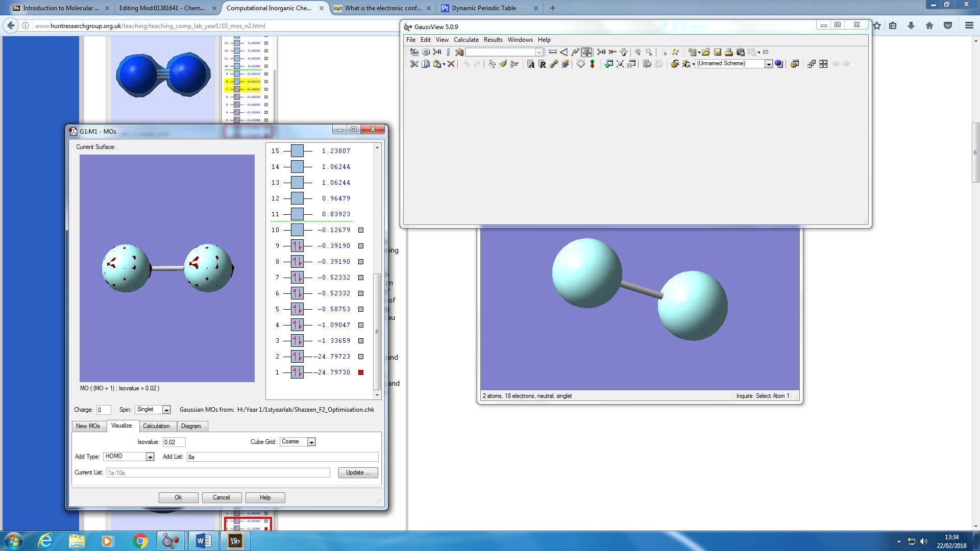Click the Ok button in MOs dialog

178,497
